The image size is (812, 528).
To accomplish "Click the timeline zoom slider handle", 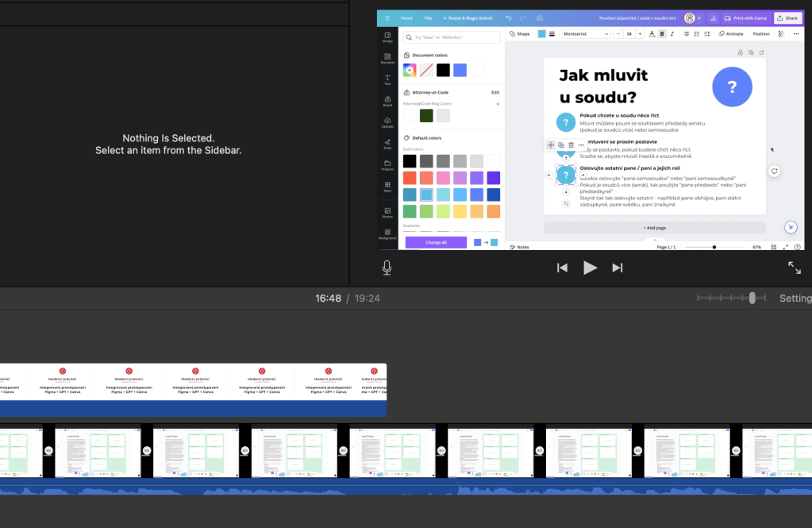I will click(x=752, y=298).
